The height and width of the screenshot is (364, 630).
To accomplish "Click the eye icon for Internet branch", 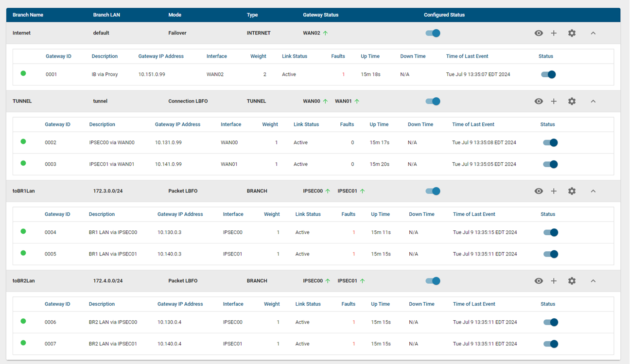I will click(x=539, y=33).
